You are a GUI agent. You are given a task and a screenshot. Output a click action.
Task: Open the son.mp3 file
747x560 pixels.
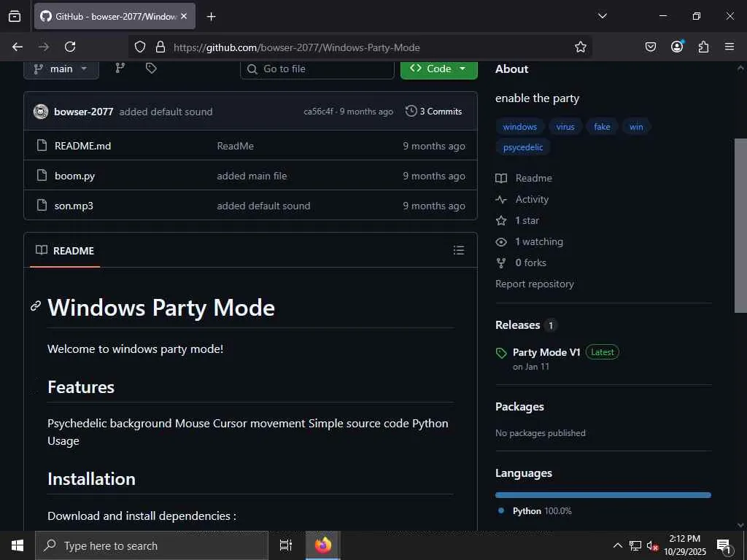point(74,206)
